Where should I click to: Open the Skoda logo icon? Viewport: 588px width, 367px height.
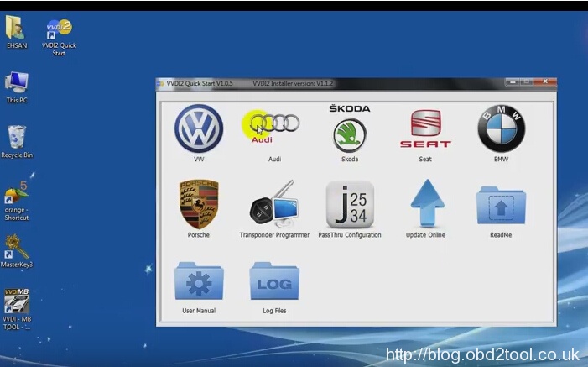[x=350, y=128]
